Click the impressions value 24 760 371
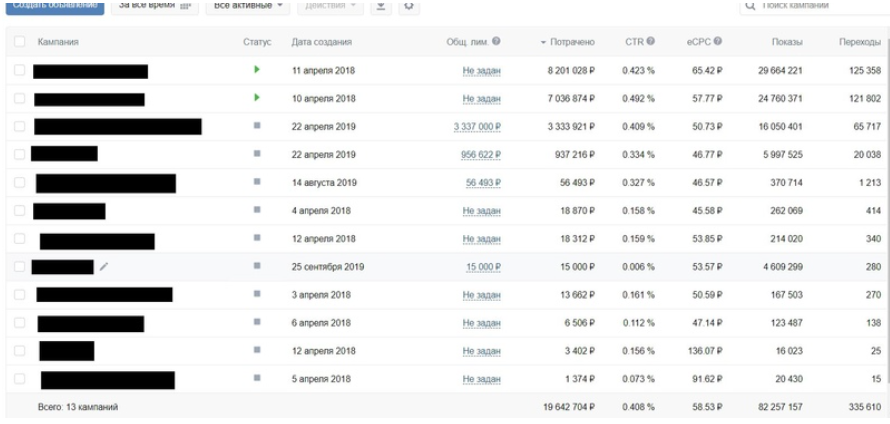Screen dimensions: 890x424 click(x=780, y=99)
